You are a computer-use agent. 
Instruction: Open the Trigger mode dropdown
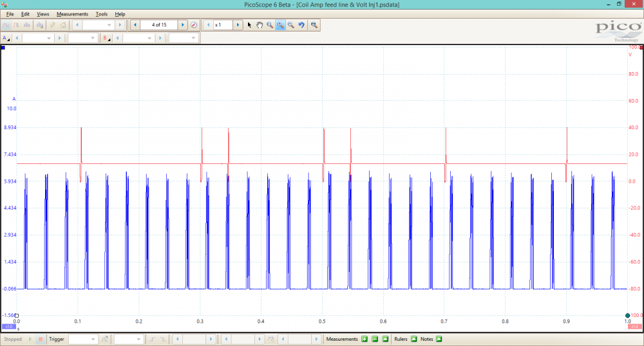(x=82, y=339)
